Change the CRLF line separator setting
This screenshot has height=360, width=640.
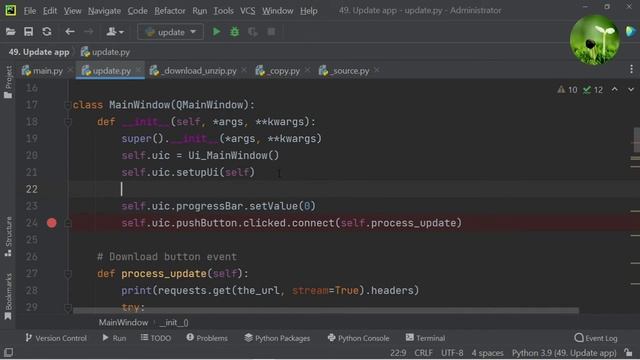click(x=423, y=353)
